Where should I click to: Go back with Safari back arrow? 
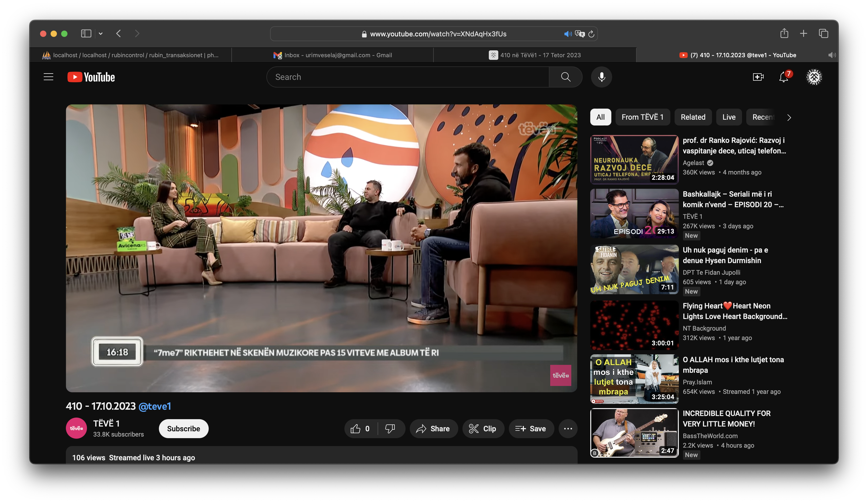(119, 33)
